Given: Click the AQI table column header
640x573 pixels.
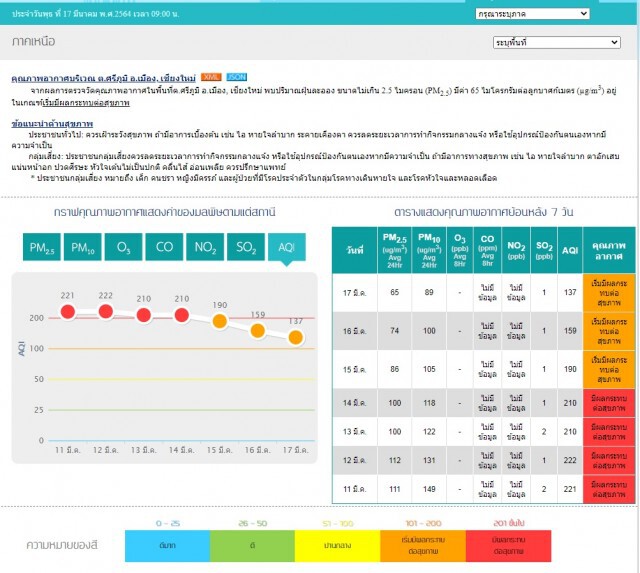Looking at the screenshot, I should pos(570,250).
